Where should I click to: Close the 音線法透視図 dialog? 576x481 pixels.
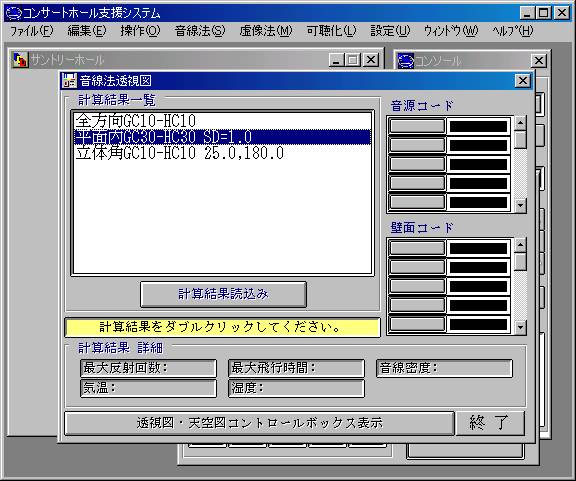(522, 80)
